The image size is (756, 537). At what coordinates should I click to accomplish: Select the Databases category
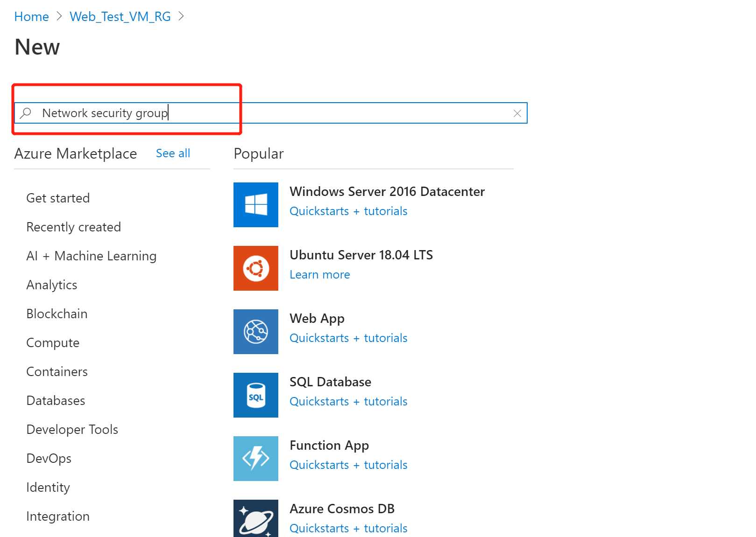56,401
